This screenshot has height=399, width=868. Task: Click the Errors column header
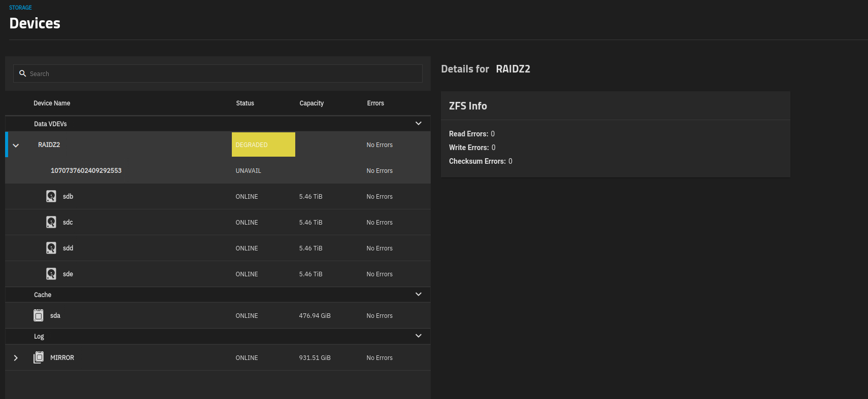point(375,103)
